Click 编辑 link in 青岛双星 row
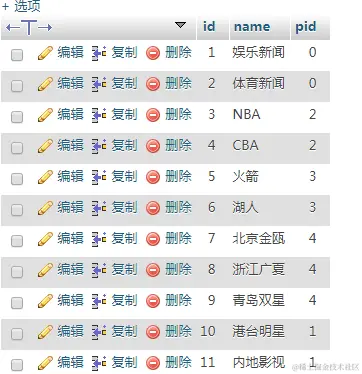Screen dimensions: 362x374 pyautogui.click(x=70, y=300)
